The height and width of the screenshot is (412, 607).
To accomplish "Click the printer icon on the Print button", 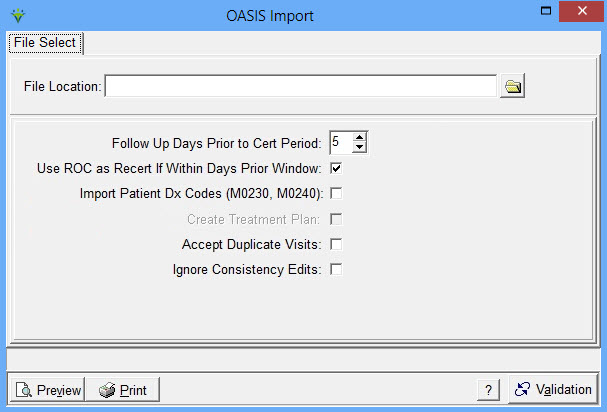I will point(107,390).
